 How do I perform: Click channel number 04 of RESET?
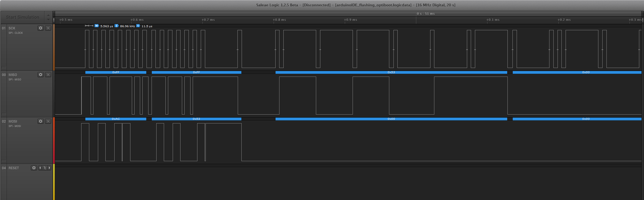tap(4, 168)
